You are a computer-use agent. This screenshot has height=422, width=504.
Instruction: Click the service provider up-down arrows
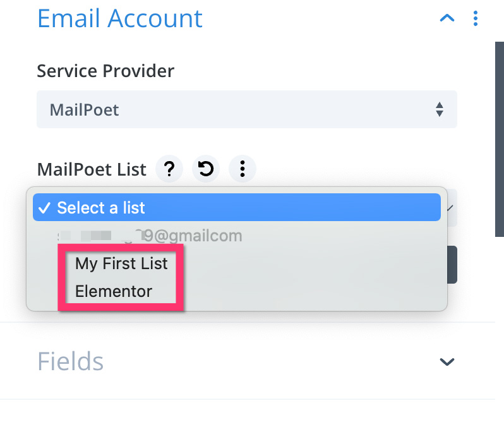pyautogui.click(x=440, y=109)
